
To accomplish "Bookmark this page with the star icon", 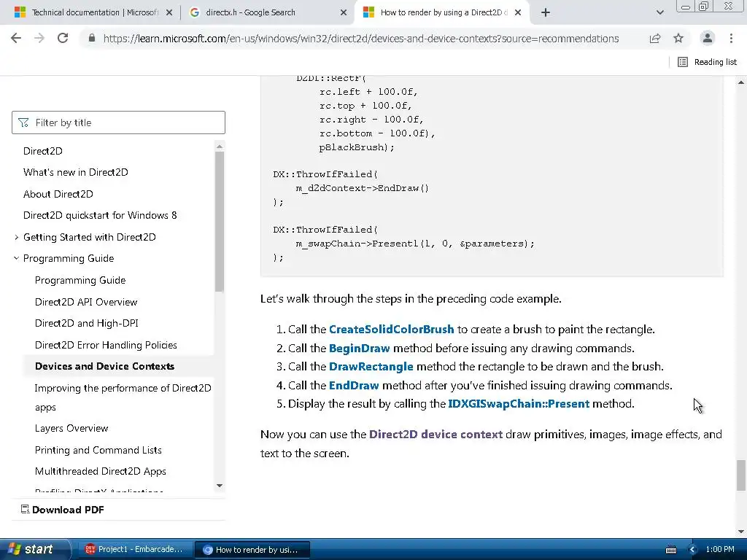I will 678,38.
